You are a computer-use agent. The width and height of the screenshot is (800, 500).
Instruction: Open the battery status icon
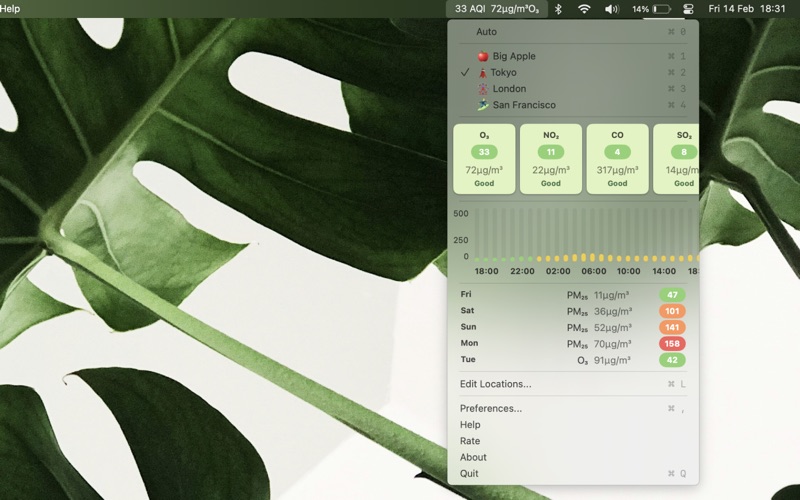pyautogui.click(x=662, y=9)
